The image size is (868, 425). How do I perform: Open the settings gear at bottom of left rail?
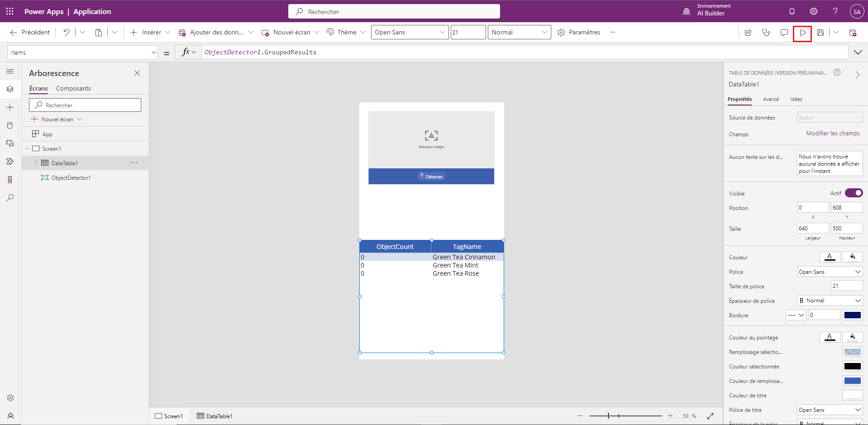coord(10,398)
